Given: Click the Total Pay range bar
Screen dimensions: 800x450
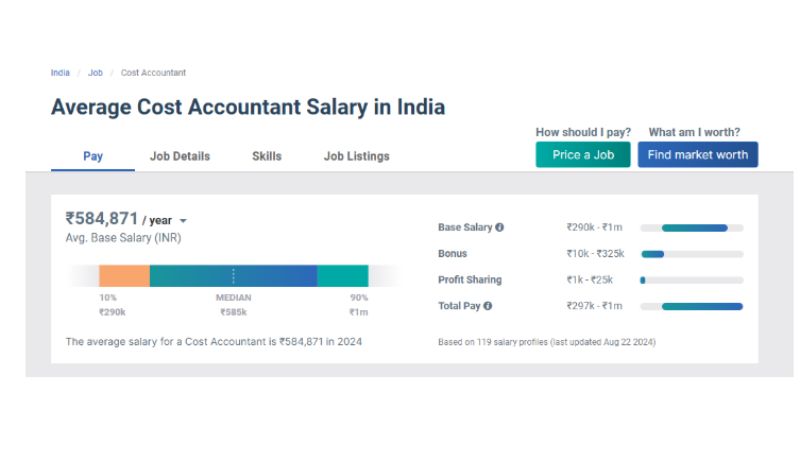Looking at the screenshot, I should point(702,306).
